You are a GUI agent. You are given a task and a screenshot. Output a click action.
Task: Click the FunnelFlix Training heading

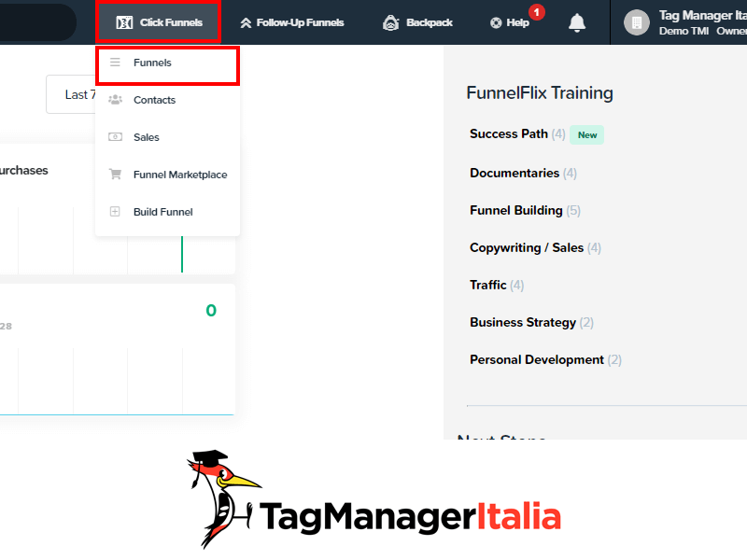(x=540, y=92)
